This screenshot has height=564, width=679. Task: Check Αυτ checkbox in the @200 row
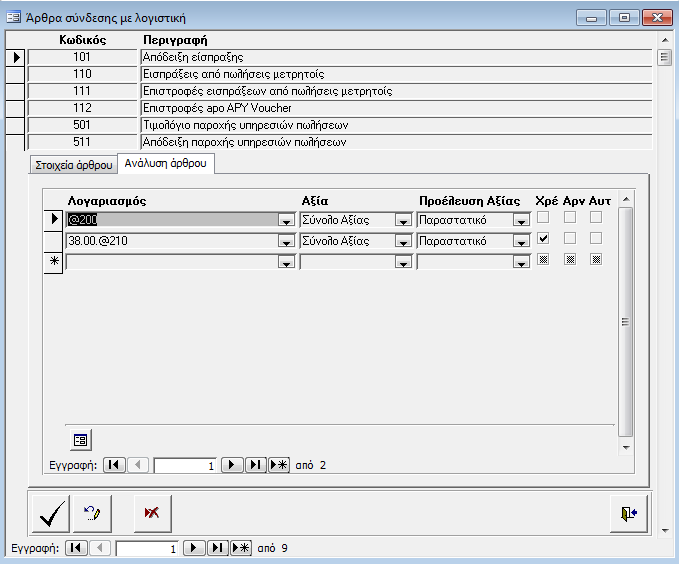click(595, 219)
